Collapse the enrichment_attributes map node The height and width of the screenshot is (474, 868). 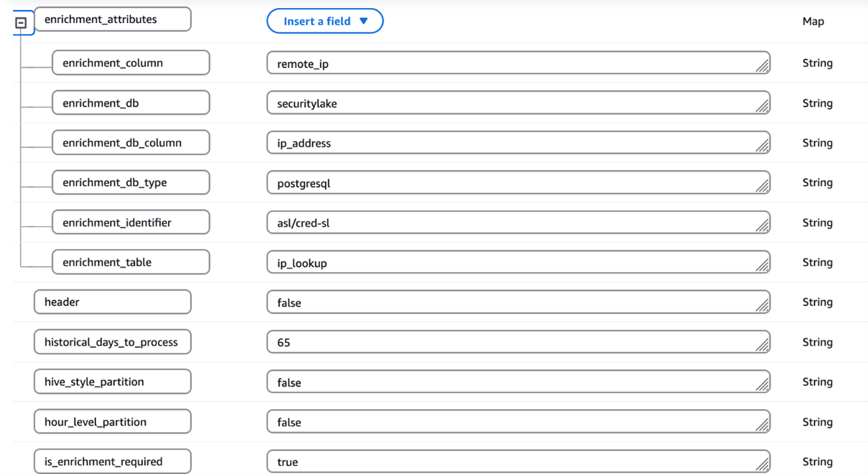[21, 23]
